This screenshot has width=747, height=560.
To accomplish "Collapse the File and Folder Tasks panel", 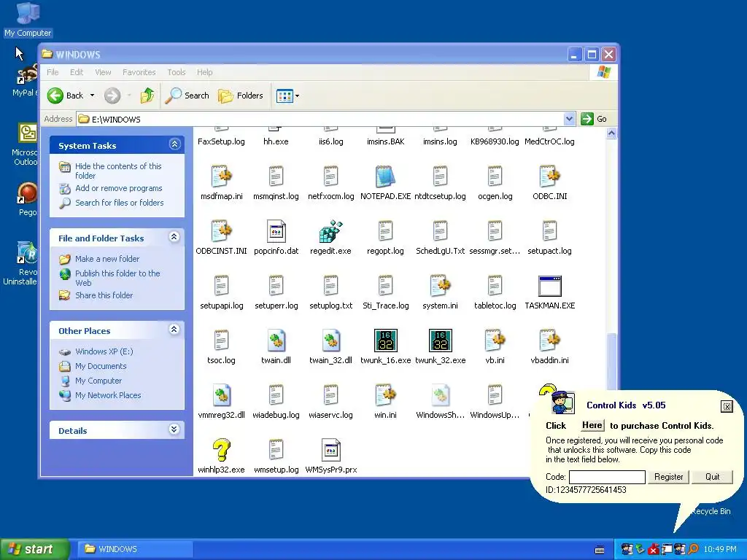I will 174,237.
